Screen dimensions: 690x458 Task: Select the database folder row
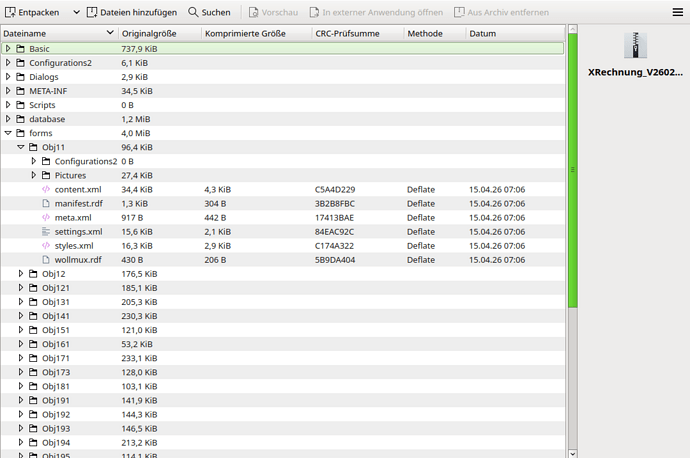click(x=283, y=119)
